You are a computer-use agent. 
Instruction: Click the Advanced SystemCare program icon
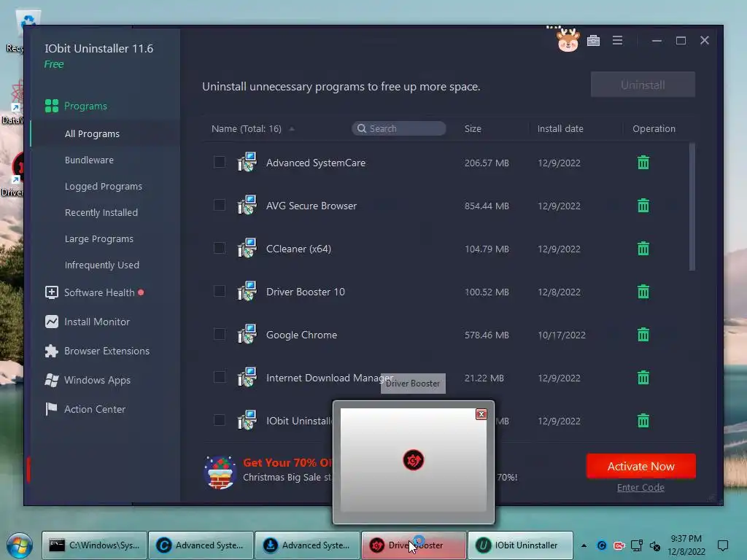pos(247,163)
